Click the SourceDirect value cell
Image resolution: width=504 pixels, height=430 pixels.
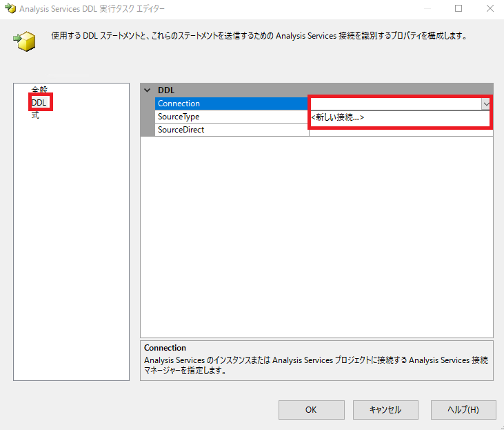[401, 133]
